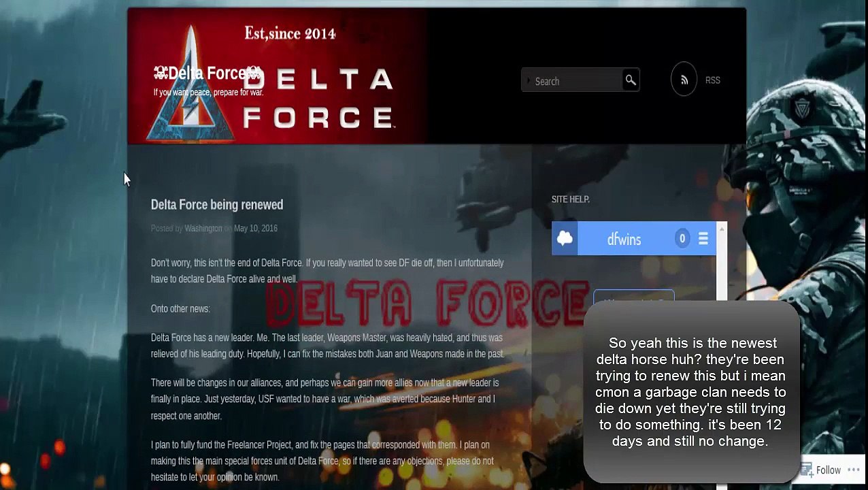
Task: Click the magnifier search icon
Action: [631, 80]
